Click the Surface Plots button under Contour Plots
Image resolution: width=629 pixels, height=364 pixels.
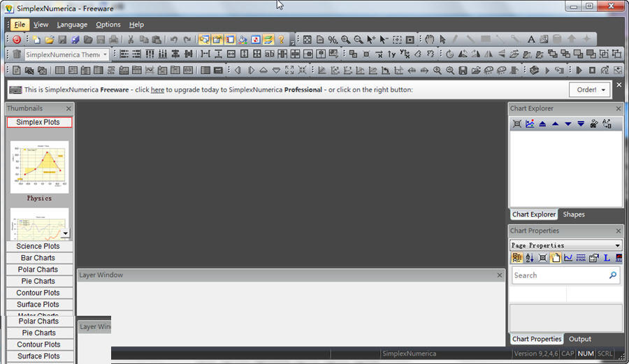click(39, 305)
